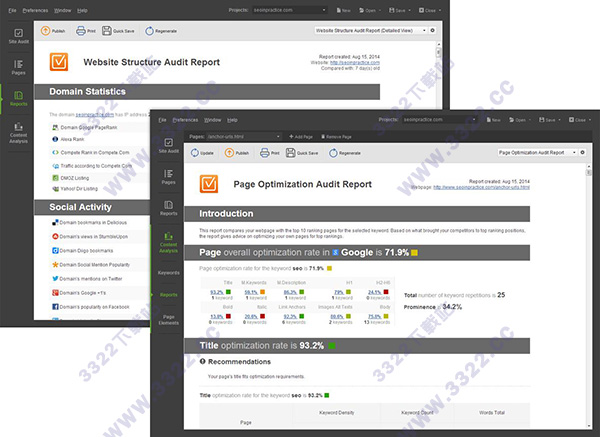Click Quick Save in front window toolbar
The width and height of the screenshot is (600, 437).
coord(302,153)
